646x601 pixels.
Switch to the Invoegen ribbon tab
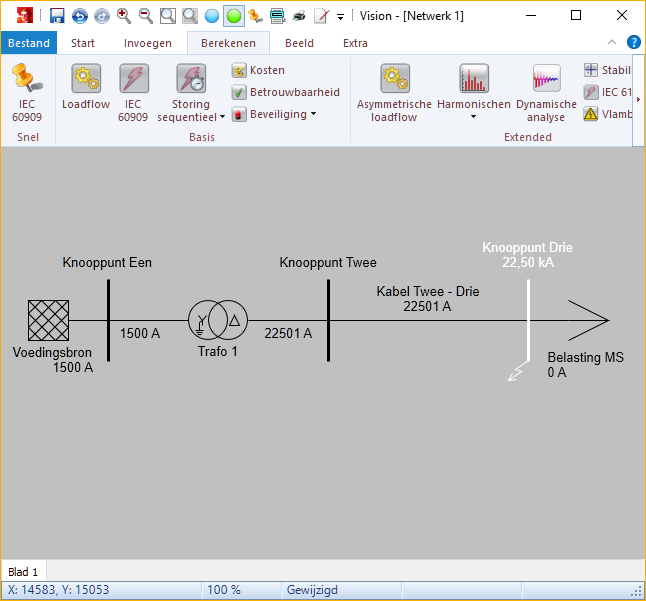148,43
